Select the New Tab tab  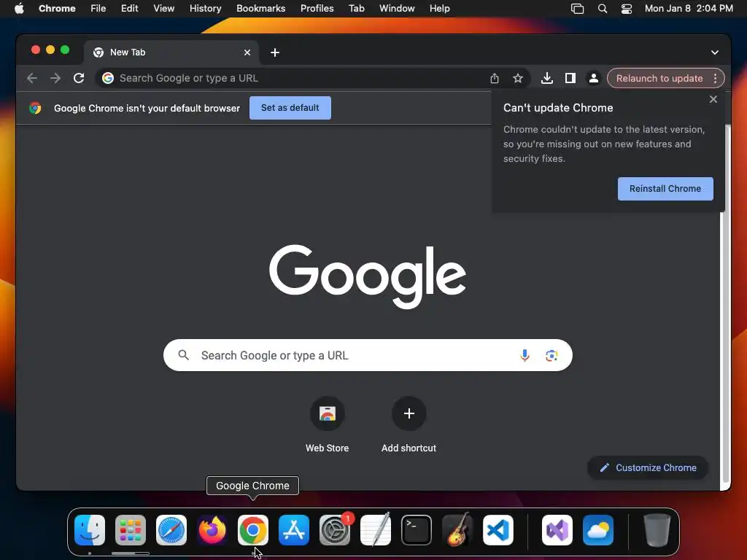click(x=171, y=52)
